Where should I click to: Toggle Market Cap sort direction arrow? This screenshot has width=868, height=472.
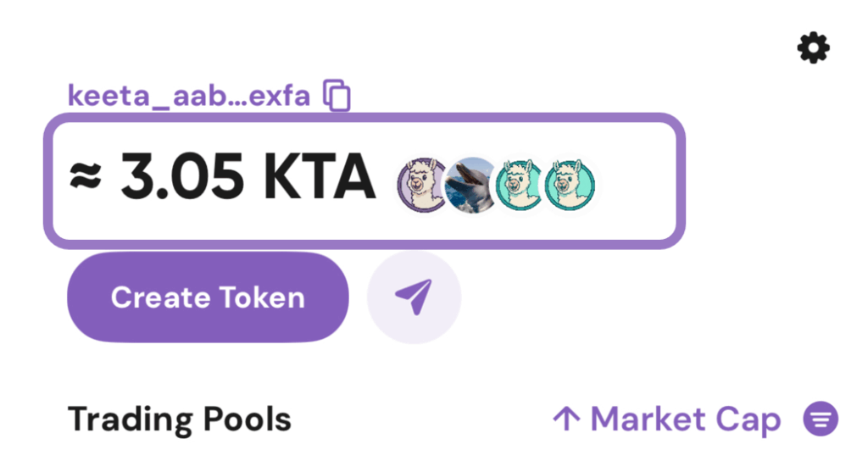coord(566,419)
